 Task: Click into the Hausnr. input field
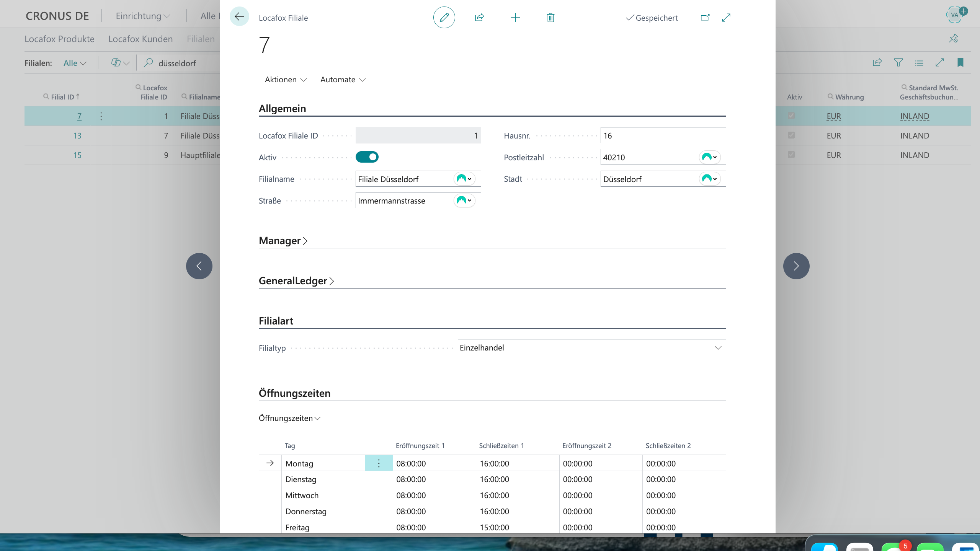click(x=663, y=135)
